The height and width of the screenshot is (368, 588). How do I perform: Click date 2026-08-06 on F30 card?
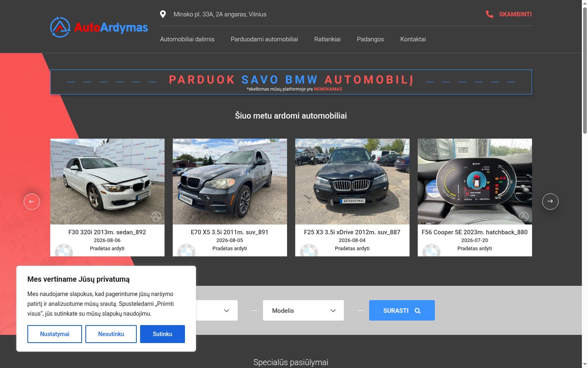pyautogui.click(x=107, y=240)
